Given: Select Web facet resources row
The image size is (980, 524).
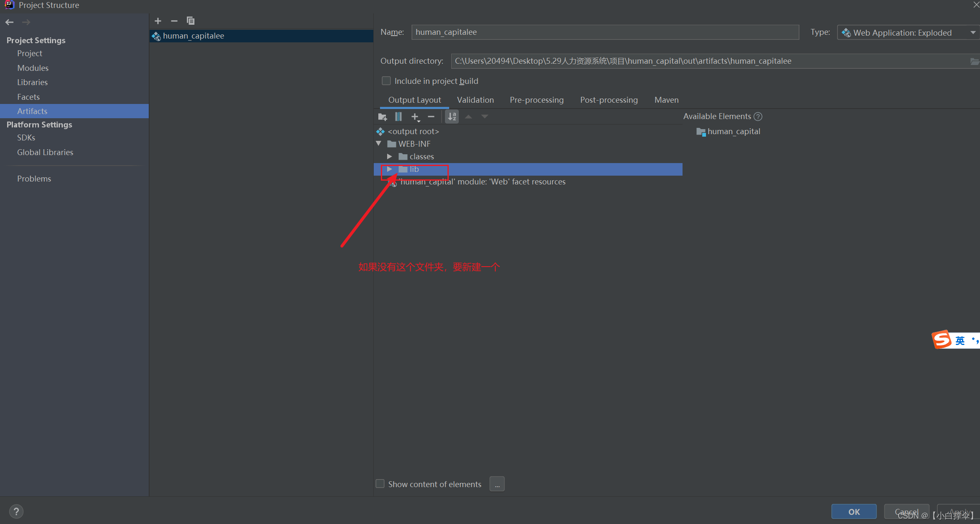Looking at the screenshot, I should (528, 182).
